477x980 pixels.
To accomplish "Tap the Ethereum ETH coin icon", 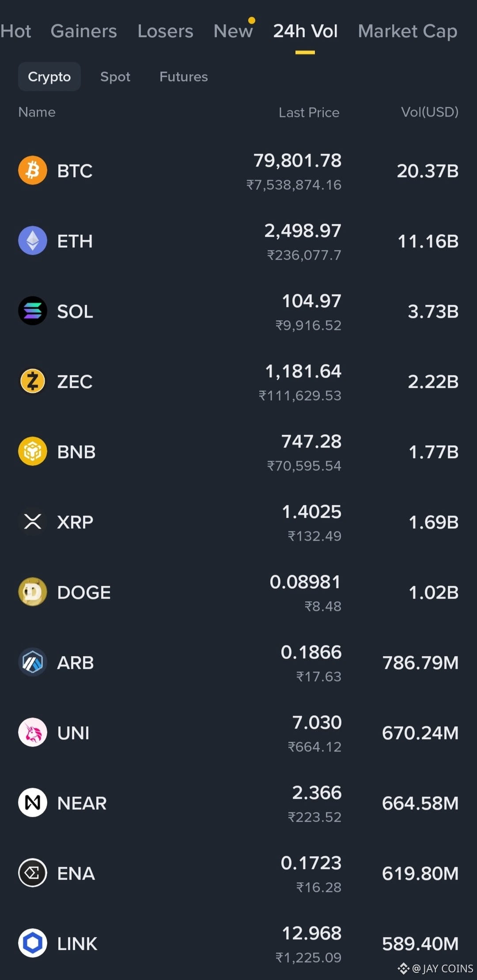I will (33, 240).
